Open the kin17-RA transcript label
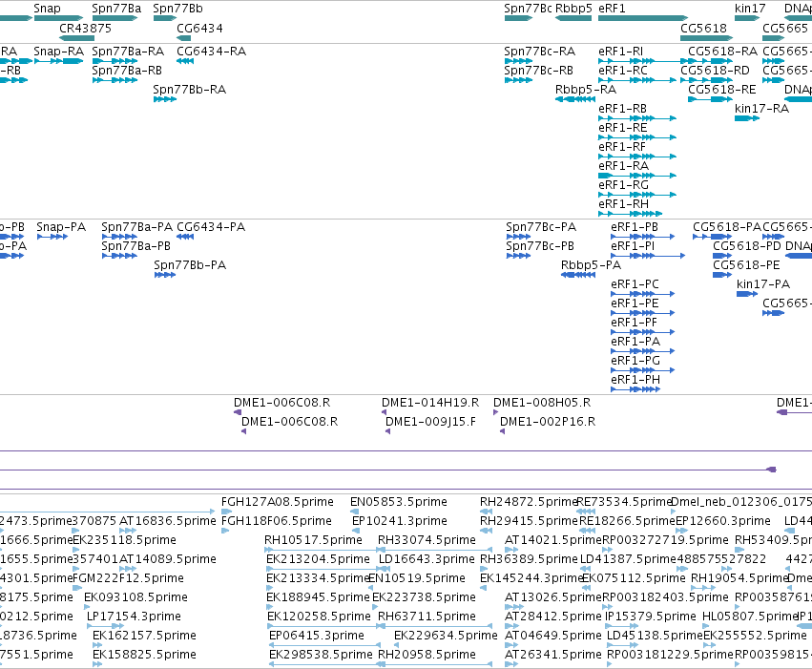The width and height of the screenshot is (812, 669). click(x=761, y=109)
